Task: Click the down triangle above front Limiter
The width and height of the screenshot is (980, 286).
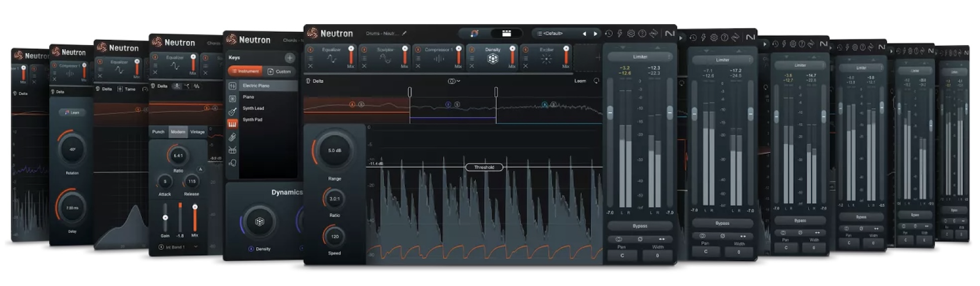Action: tap(622, 48)
